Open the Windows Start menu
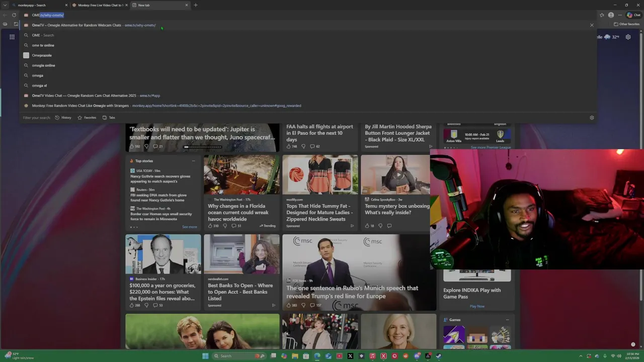Image resolution: width=644 pixels, height=362 pixels. click(x=205, y=356)
